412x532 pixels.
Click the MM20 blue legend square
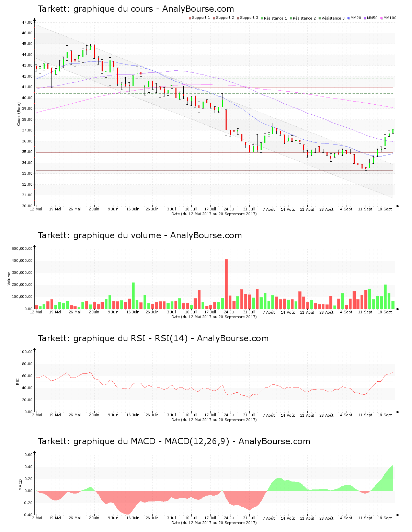coord(348,18)
